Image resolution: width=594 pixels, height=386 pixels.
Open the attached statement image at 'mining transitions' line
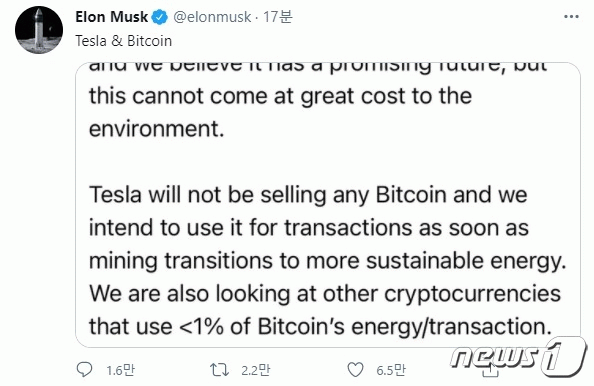tap(328, 261)
